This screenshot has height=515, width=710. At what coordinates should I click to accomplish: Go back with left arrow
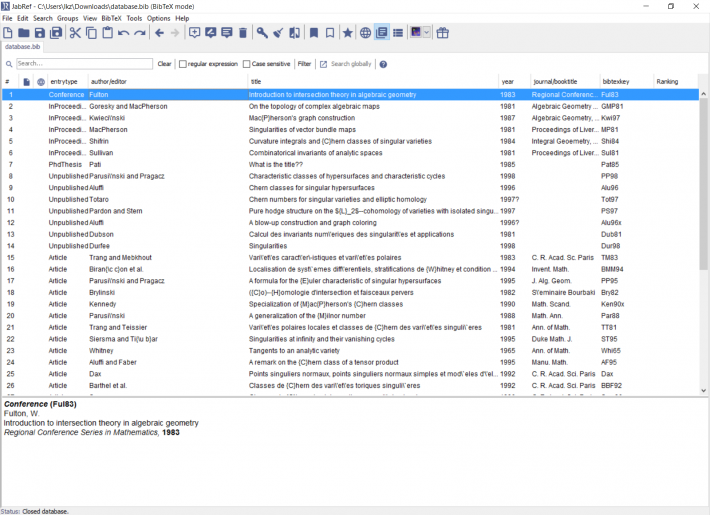[159, 33]
